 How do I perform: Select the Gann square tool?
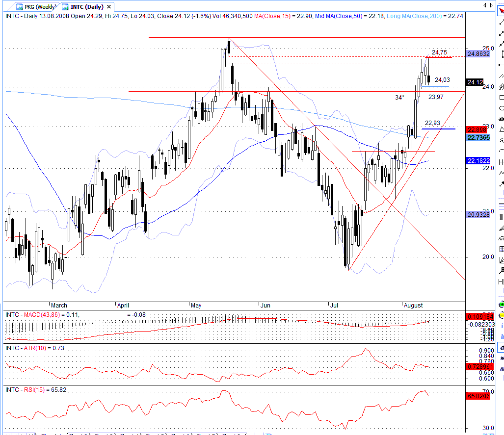(502, 249)
